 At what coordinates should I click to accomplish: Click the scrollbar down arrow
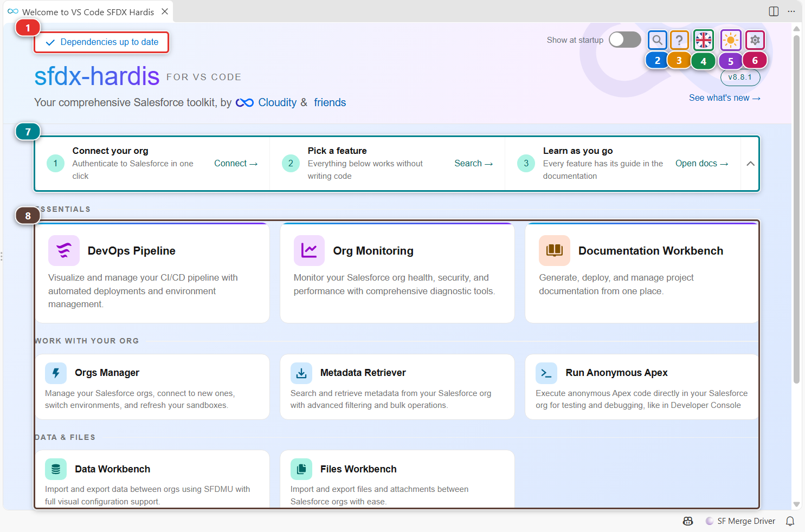pos(796,504)
